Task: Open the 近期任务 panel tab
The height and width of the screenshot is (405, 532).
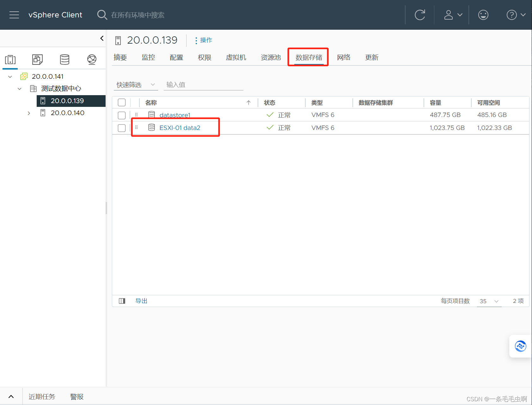Action: point(42,396)
